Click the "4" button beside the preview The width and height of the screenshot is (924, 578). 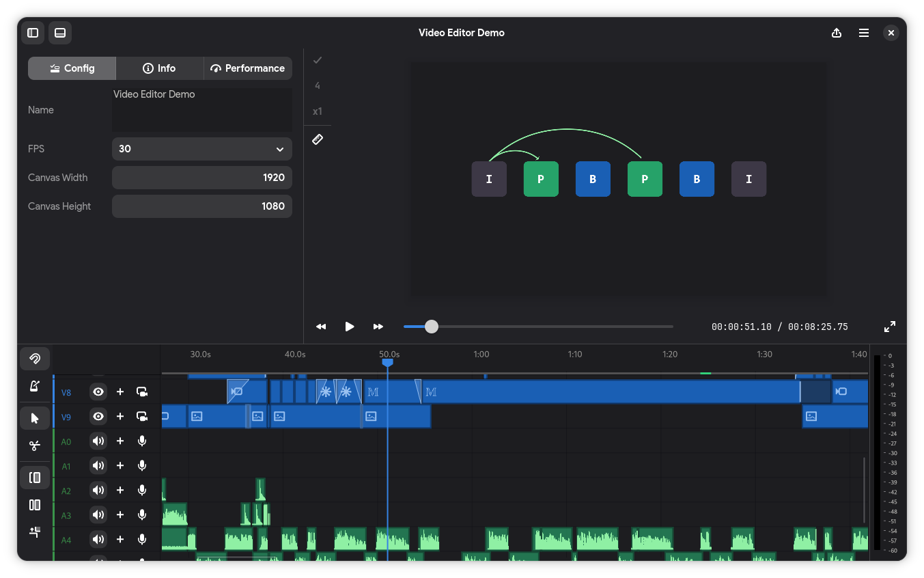(318, 85)
